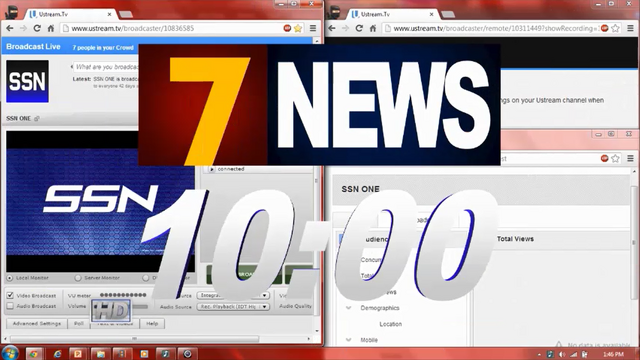Reload the page in the right Chrome window
The height and width of the screenshot is (360, 640).
pyautogui.click(x=359, y=28)
